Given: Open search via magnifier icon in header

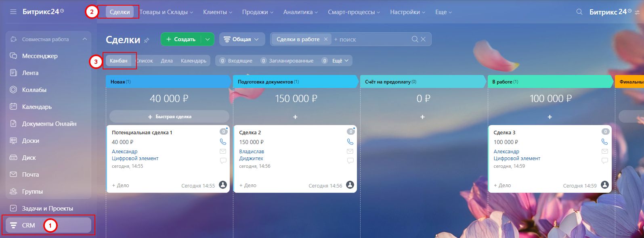Looking at the screenshot, I should click(579, 12).
